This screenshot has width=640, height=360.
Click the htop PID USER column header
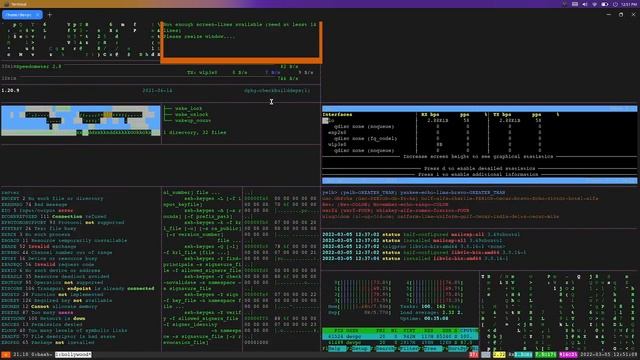click(x=346, y=331)
